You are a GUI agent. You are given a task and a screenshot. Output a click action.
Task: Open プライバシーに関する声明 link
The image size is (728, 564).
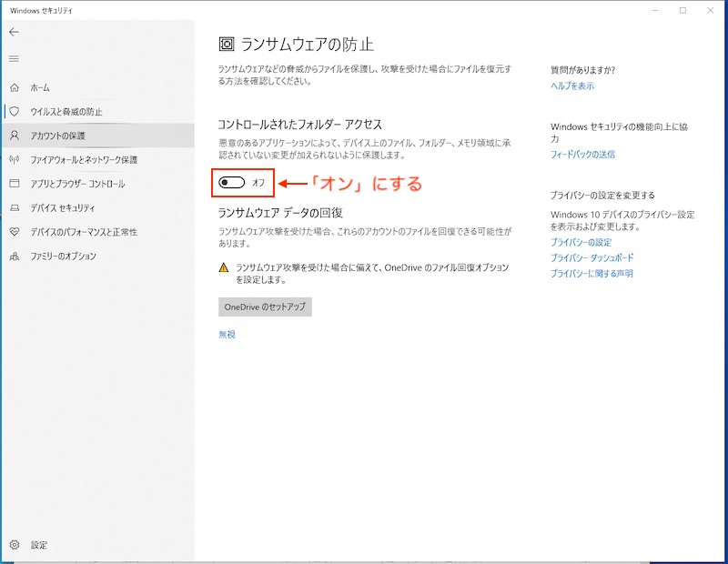coord(592,274)
